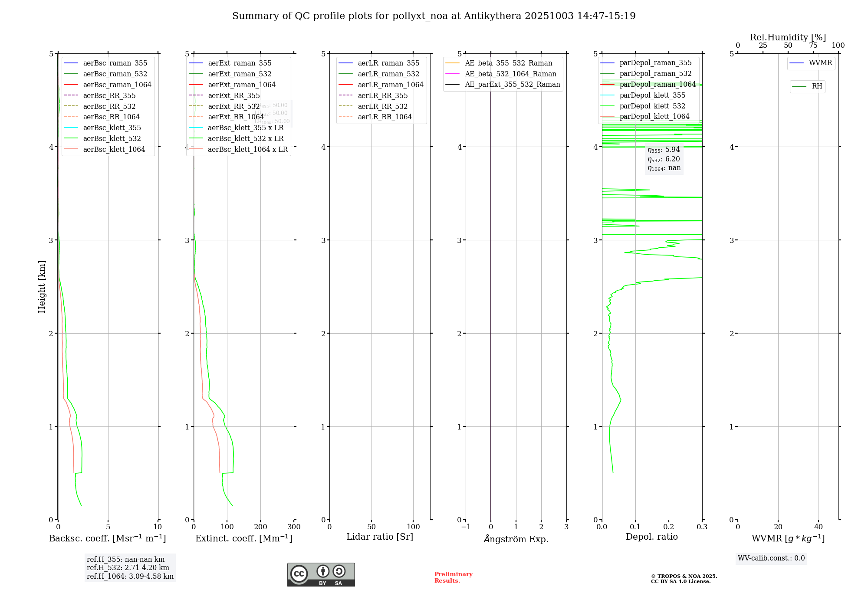Click the eta calibration values box
The width and height of the screenshot is (868, 590).
coord(664,159)
